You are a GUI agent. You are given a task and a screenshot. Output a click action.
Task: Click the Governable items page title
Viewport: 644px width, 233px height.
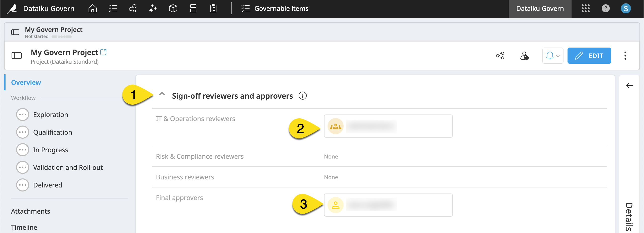tap(281, 9)
